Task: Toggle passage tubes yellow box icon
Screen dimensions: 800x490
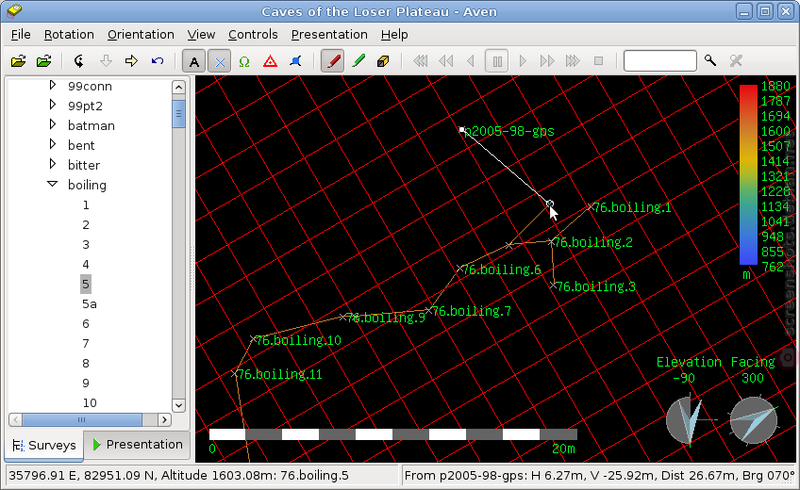Action: point(383,62)
